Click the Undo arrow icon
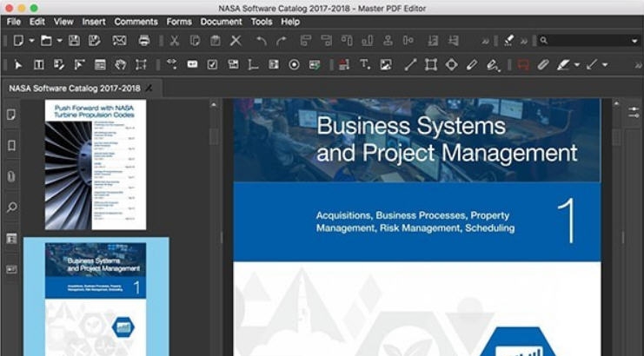This screenshot has width=644, height=356. [261, 40]
